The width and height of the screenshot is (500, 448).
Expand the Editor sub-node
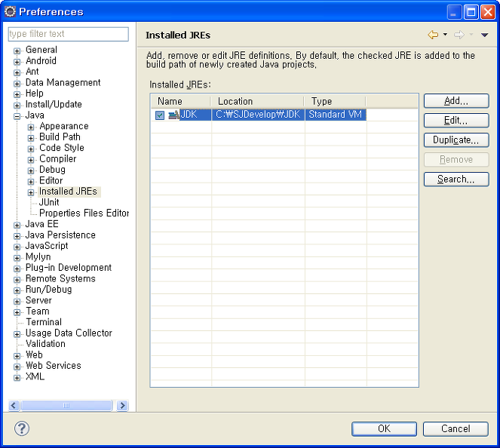click(x=31, y=182)
